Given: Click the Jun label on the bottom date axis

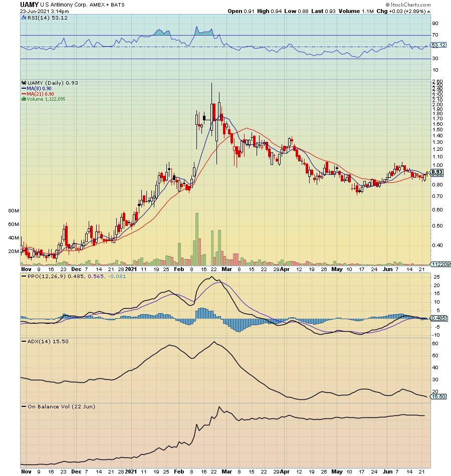Looking at the screenshot, I should tap(387, 471).
